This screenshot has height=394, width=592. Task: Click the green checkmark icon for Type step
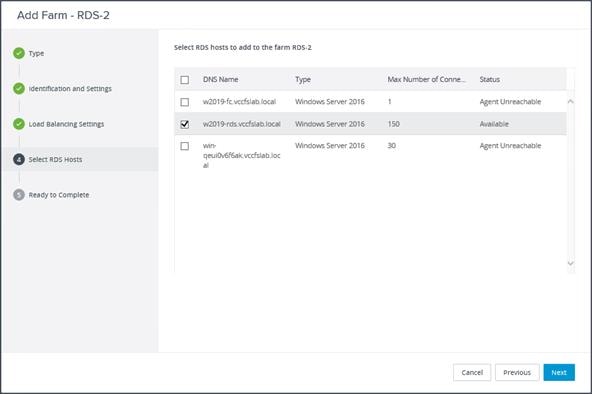pyautogui.click(x=19, y=53)
